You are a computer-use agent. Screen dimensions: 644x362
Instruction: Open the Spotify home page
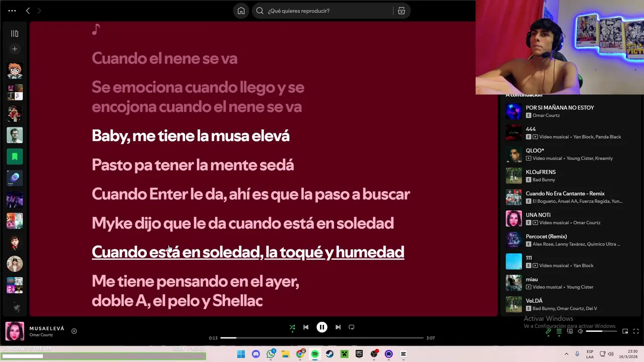[x=241, y=11]
